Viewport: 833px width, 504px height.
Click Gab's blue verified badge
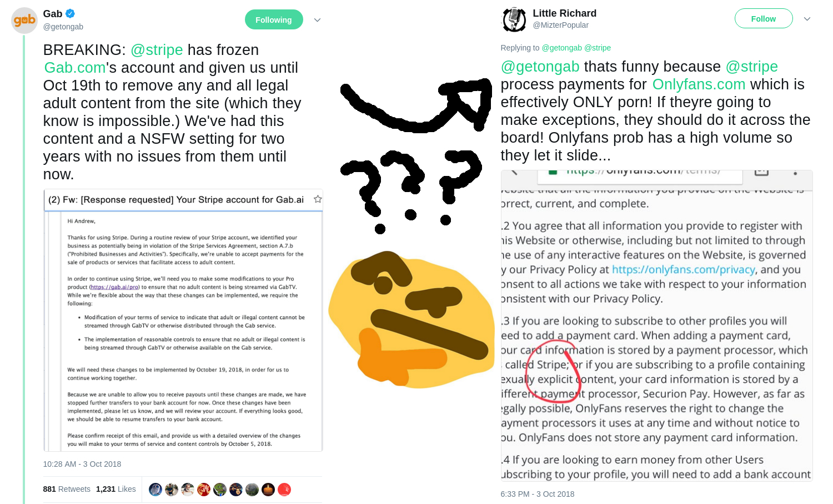(x=71, y=14)
